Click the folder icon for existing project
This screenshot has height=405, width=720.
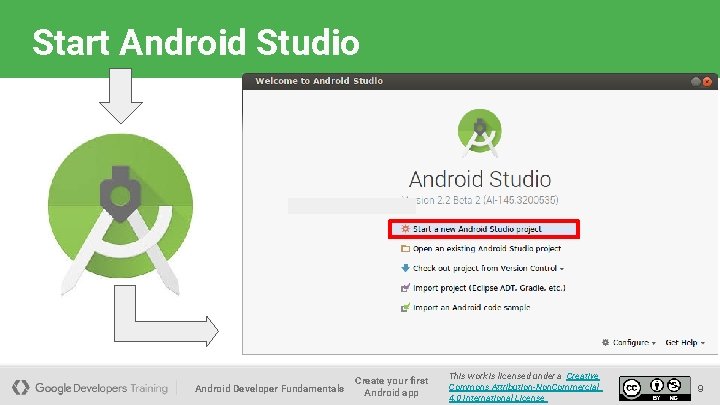405,248
